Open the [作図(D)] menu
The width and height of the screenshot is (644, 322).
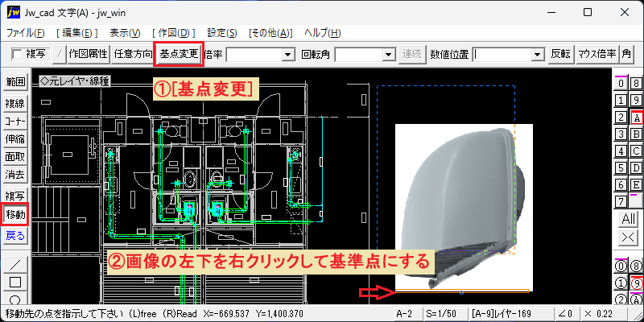174,33
